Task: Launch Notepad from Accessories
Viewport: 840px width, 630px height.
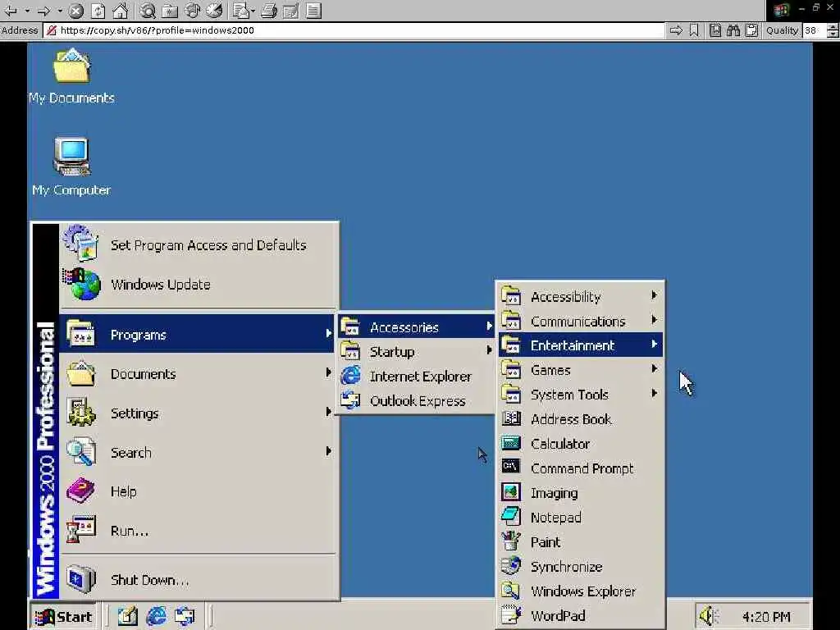Action: click(x=581, y=518)
